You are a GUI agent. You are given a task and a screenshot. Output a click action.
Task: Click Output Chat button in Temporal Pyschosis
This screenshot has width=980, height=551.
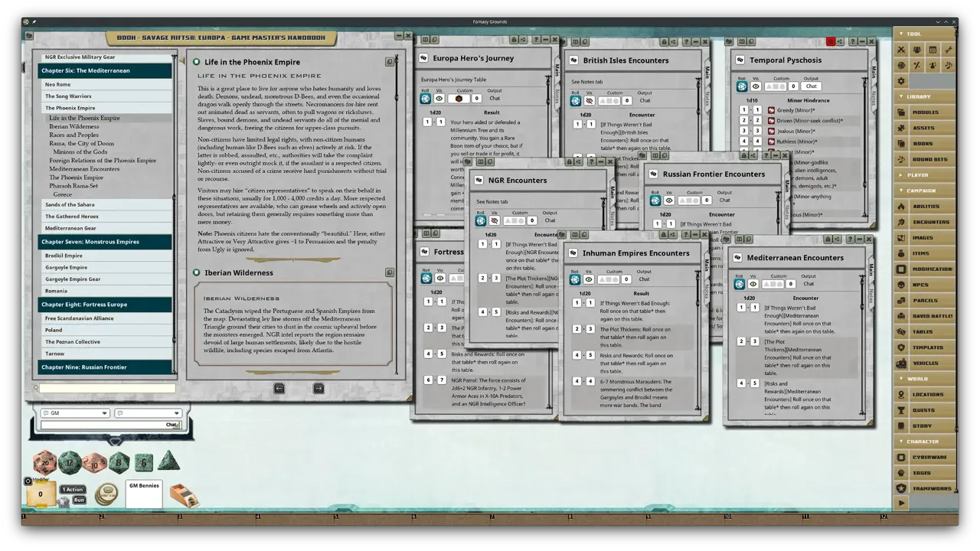pos(811,86)
